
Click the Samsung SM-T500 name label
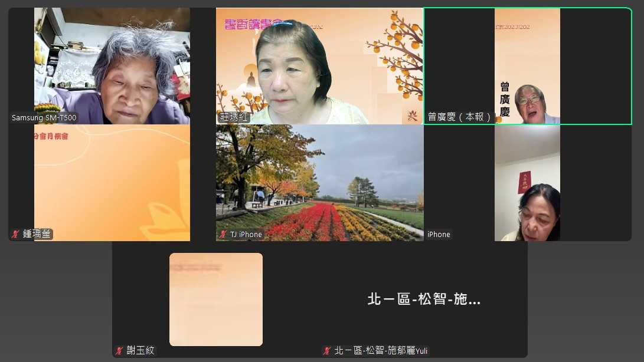[44, 118]
